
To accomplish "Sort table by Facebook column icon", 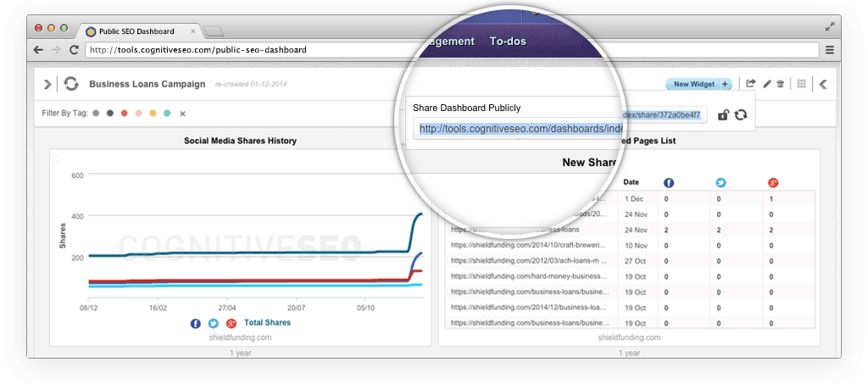I will click(669, 182).
